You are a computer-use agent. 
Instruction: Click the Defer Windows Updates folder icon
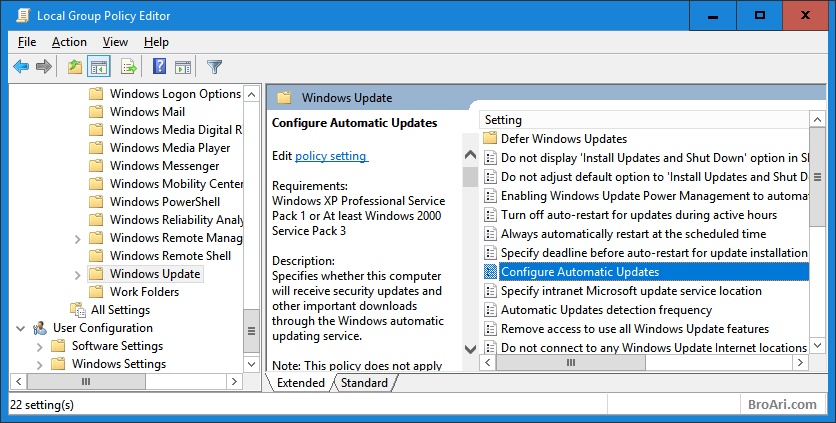click(490, 139)
